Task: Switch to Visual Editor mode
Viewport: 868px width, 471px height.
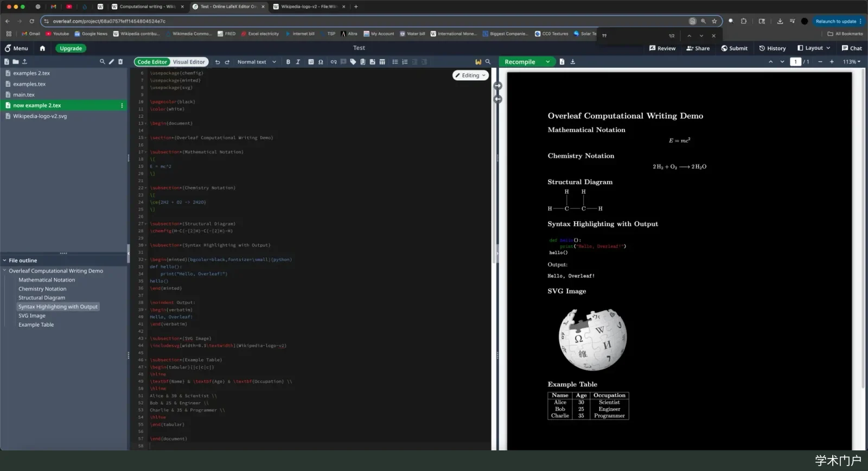Action: coord(189,62)
